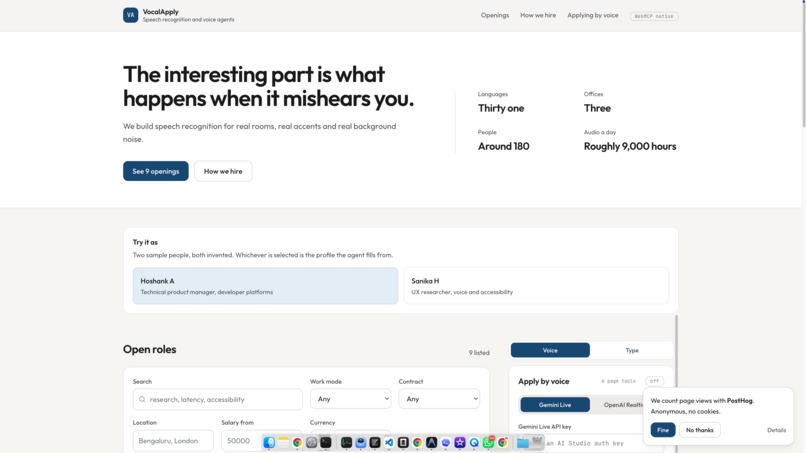The image size is (806, 453).
Task: Click the VocalApply VA logo icon
Action: click(130, 15)
